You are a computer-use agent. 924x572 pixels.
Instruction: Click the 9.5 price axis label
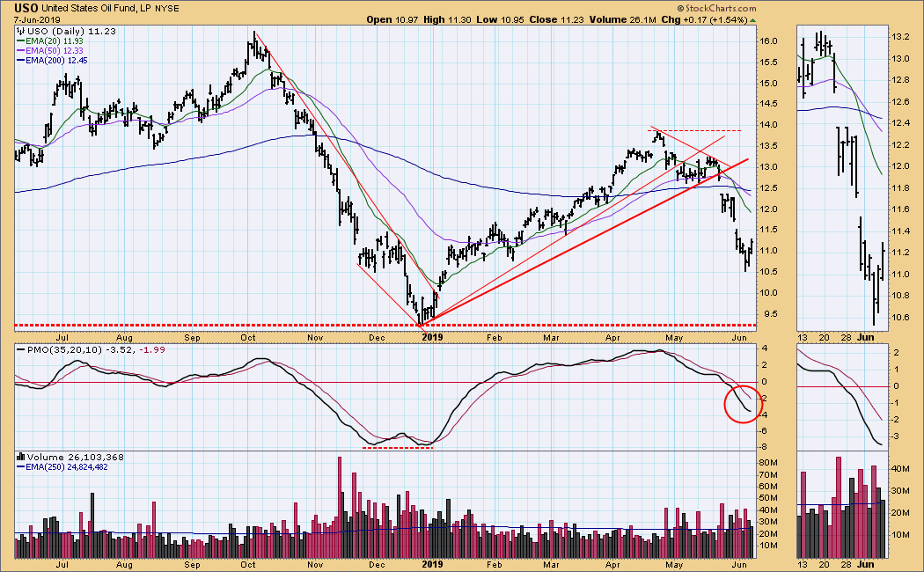(x=769, y=313)
